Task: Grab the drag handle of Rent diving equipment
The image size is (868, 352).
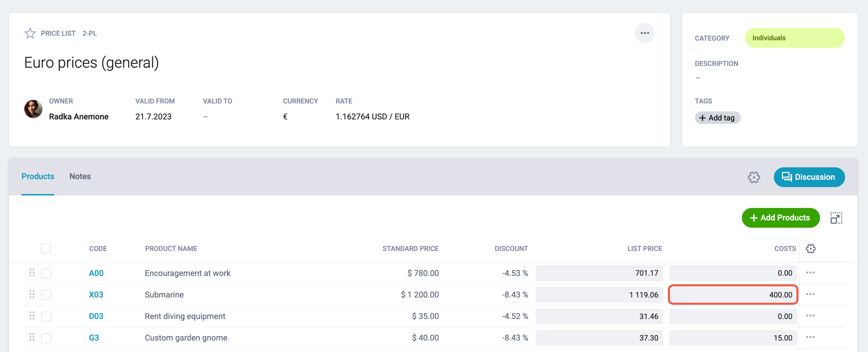Action: 32,316
